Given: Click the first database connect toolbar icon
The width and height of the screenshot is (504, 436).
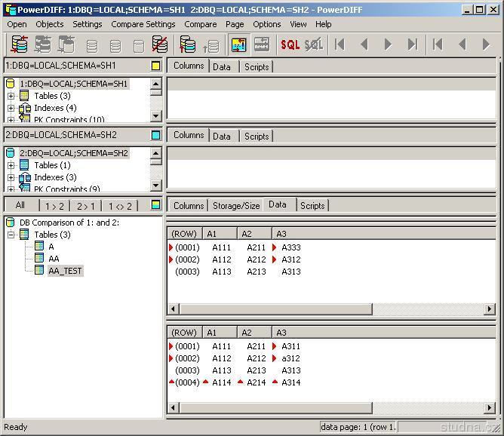Looking at the screenshot, I should 20,45.
